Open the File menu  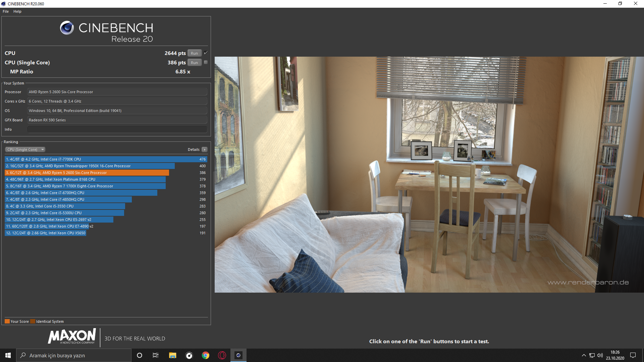coord(6,11)
